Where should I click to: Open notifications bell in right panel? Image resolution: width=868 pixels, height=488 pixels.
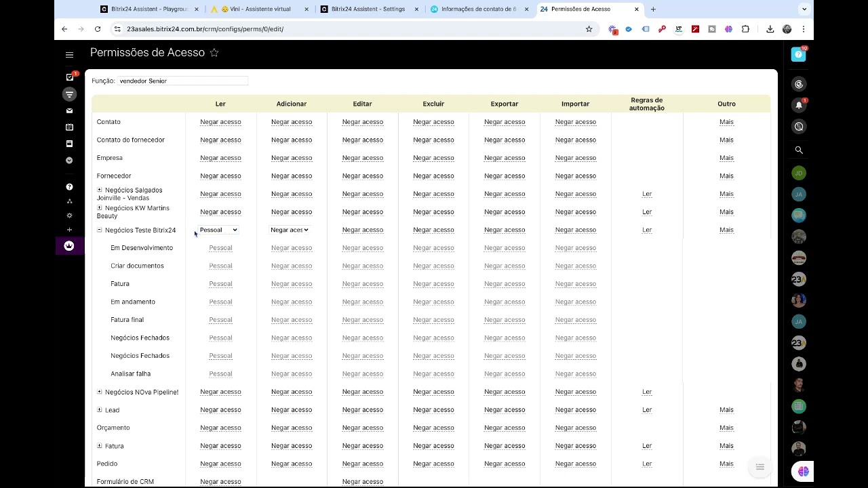(799, 105)
